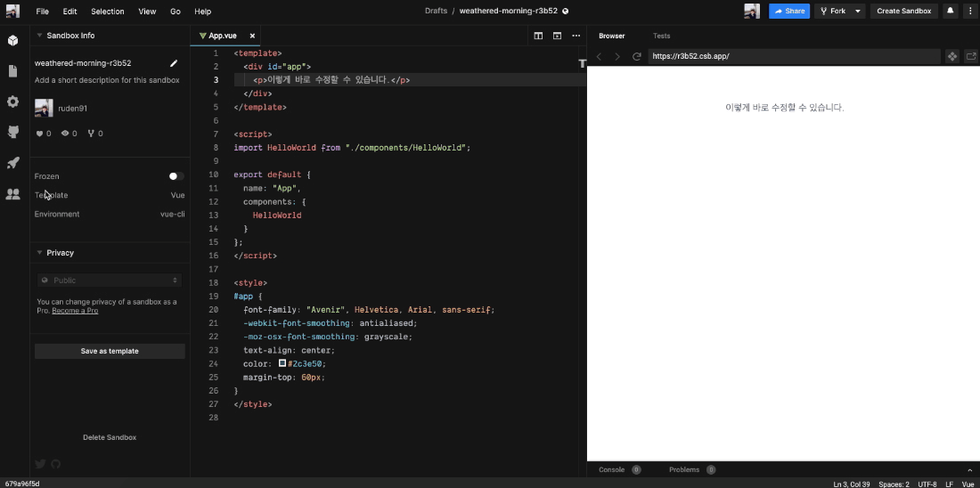Click the likes heart icon
980x488 pixels.
pyautogui.click(x=39, y=133)
